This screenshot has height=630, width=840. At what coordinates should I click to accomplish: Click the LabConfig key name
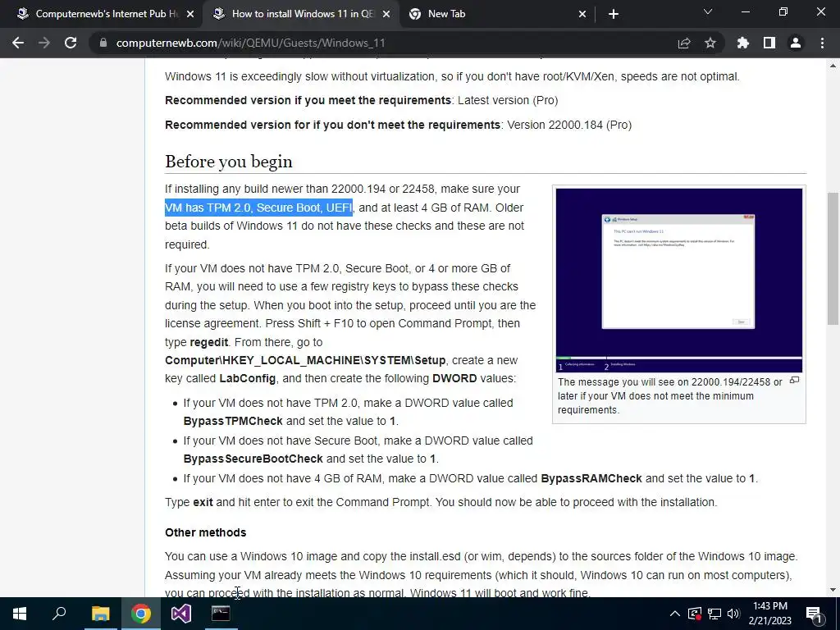(x=248, y=379)
